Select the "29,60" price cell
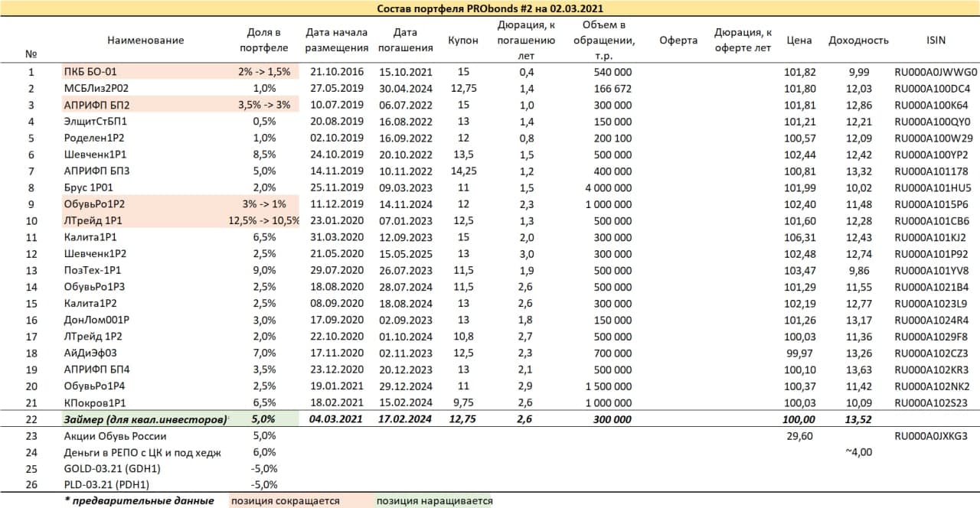The height and width of the screenshot is (508, 980). pyautogui.click(x=799, y=436)
